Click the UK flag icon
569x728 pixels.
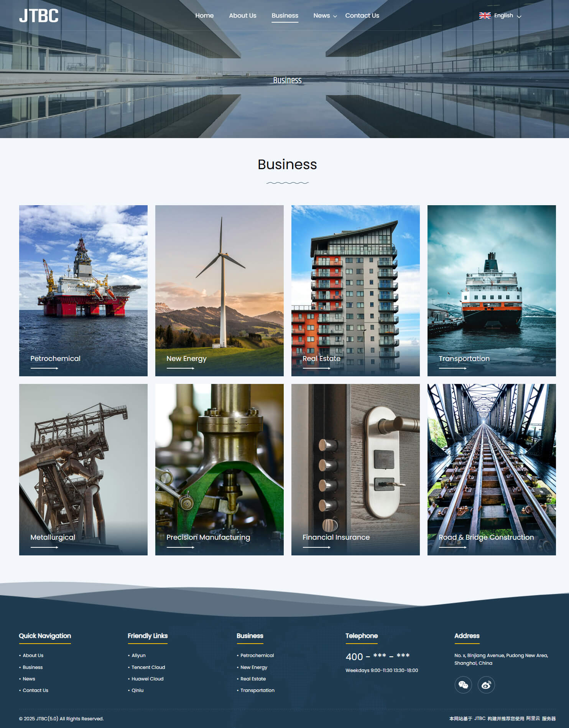485,16
